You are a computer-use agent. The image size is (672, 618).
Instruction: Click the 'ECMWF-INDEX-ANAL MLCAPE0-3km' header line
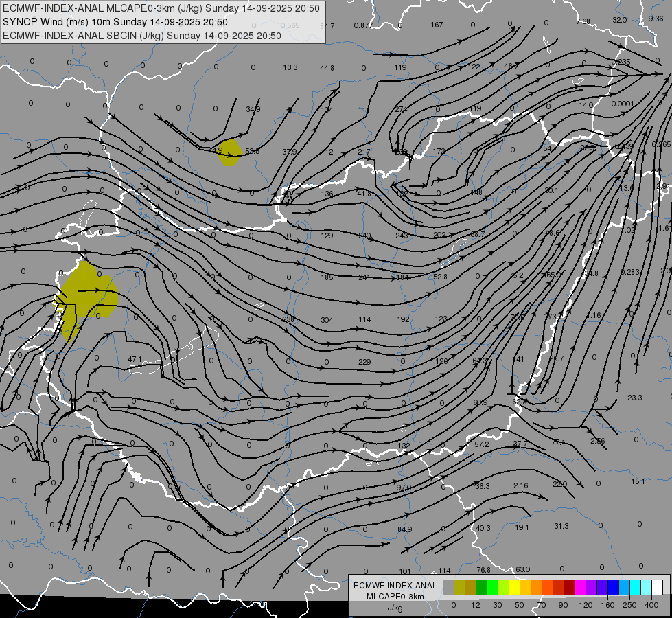(x=161, y=8)
